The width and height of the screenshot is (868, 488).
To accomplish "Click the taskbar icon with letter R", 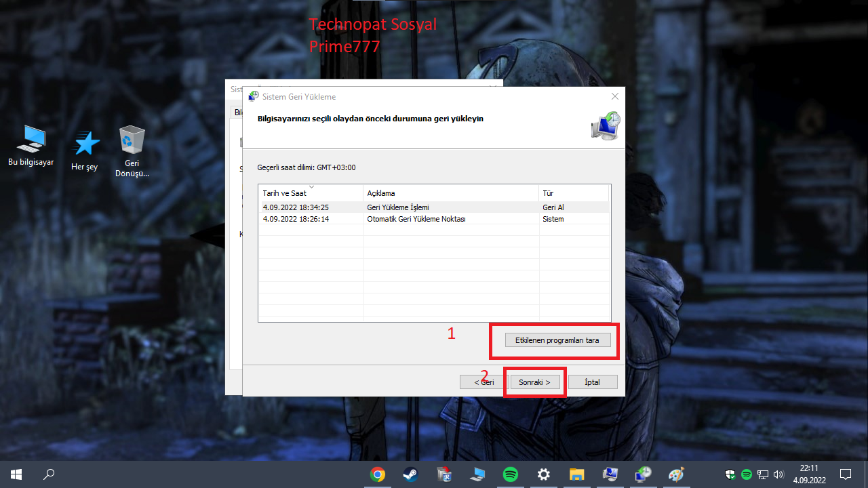I will pos(444,474).
